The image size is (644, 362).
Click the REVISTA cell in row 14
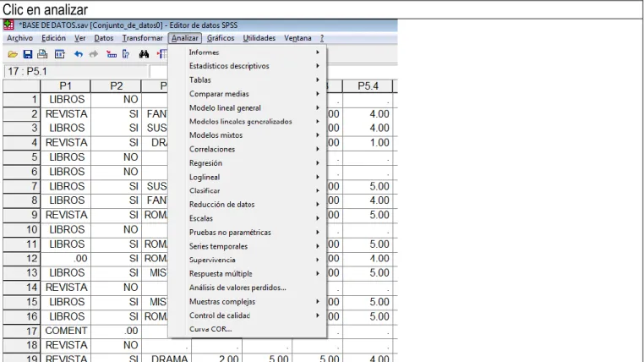point(65,288)
